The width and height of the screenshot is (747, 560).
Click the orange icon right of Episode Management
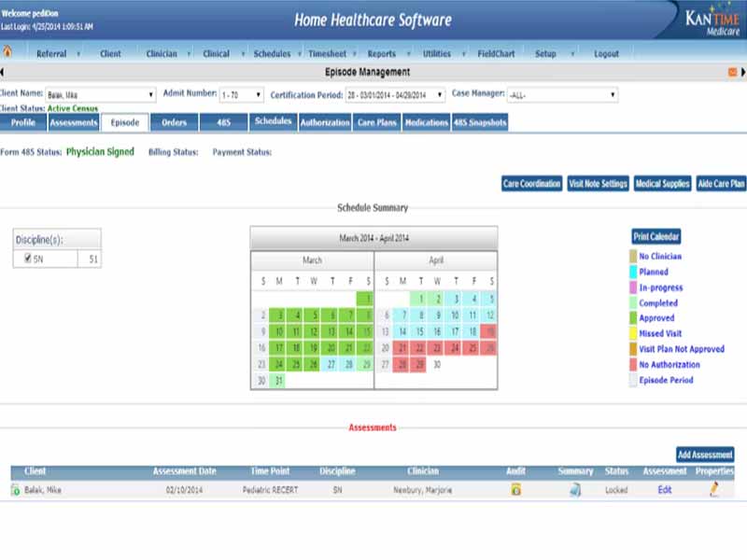click(x=732, y=72)
